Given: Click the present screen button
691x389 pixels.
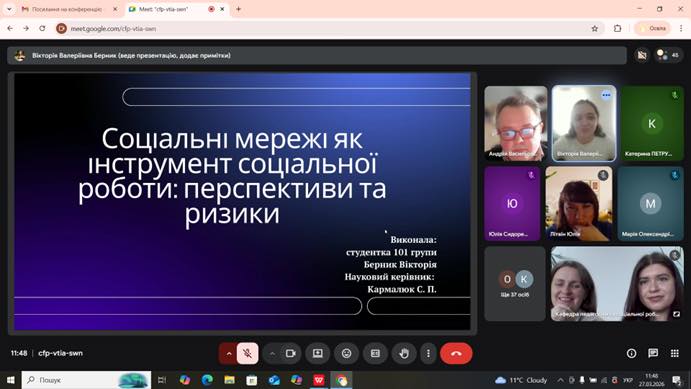Looking at the screenshot, I should 318,353.
